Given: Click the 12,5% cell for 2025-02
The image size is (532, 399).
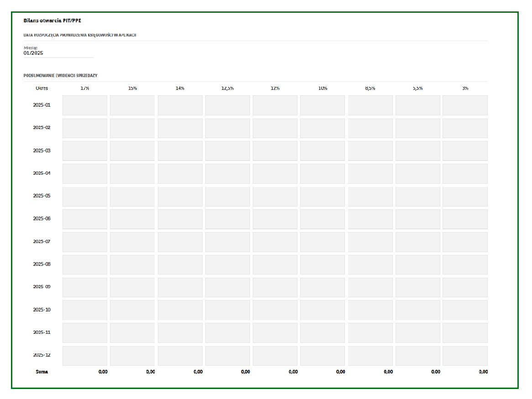Looking at the screenshot, I should [228, 128].
